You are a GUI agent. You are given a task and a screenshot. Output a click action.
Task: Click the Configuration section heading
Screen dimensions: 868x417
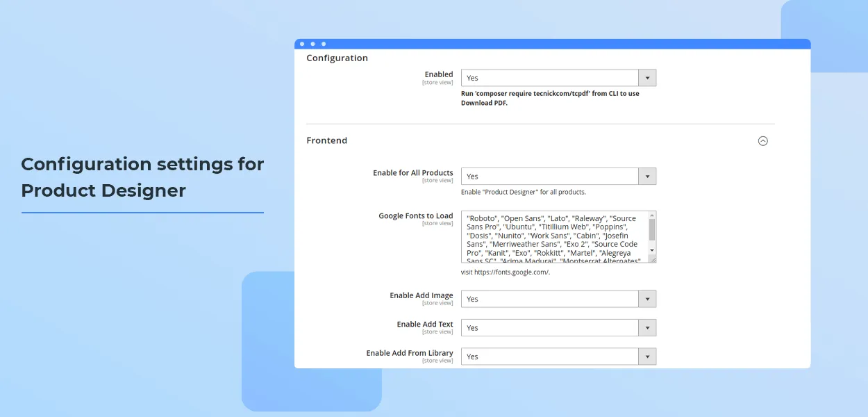[337, 58]
